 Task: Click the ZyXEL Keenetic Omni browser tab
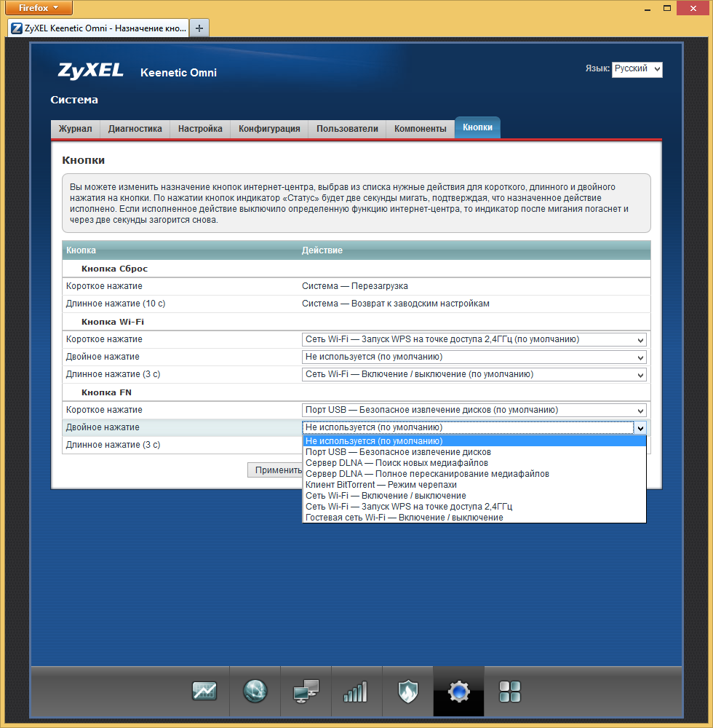point(98,28)
